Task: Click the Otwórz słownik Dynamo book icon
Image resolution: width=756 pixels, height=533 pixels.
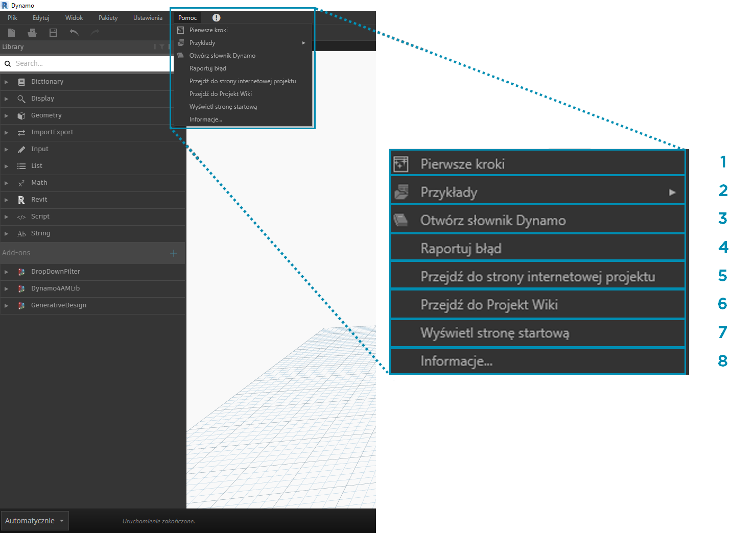Action: click(181, 56)
